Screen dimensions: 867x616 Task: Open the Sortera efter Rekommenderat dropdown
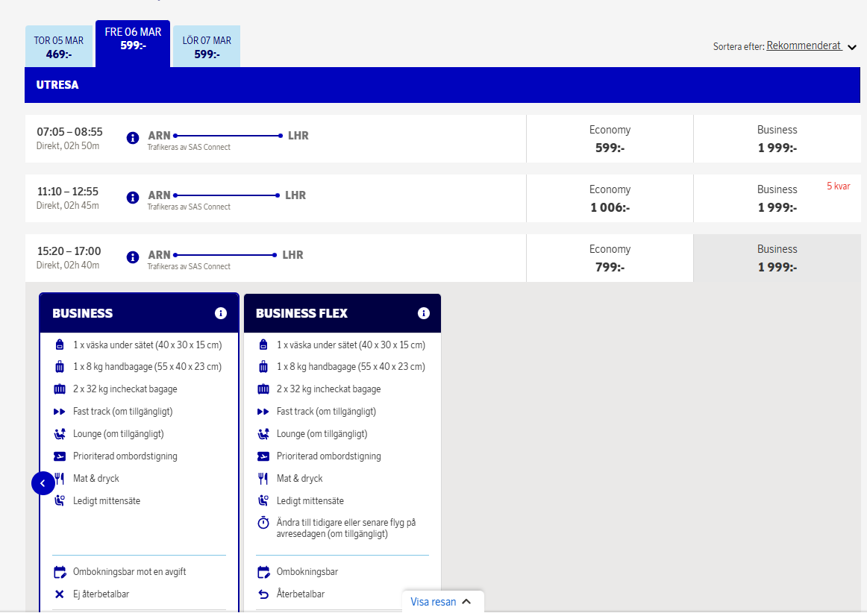811,46
